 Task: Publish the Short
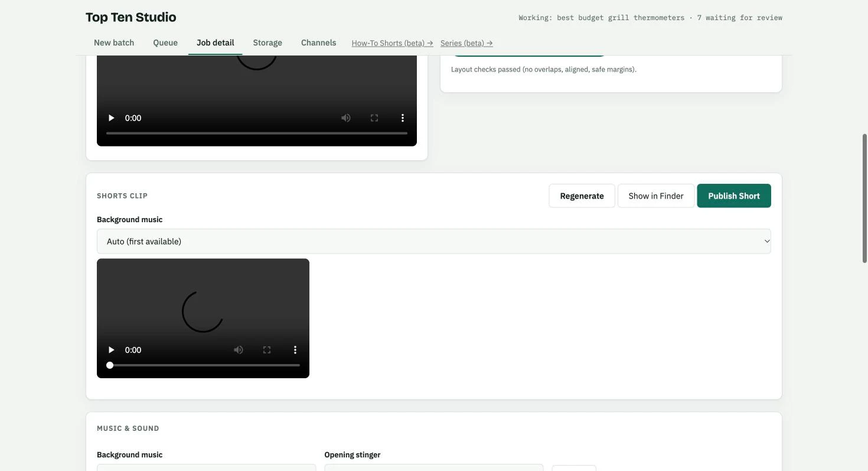[734, 196]
